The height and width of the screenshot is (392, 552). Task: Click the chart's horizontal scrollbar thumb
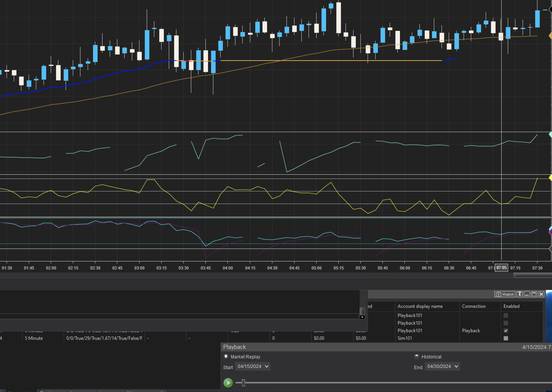tap(532, 276)
